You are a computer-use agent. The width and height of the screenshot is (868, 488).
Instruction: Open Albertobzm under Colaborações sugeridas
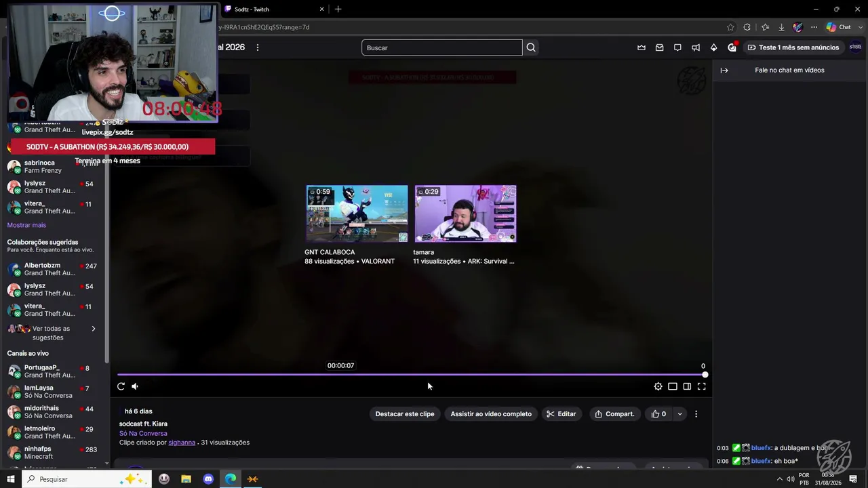coord(54,269)
